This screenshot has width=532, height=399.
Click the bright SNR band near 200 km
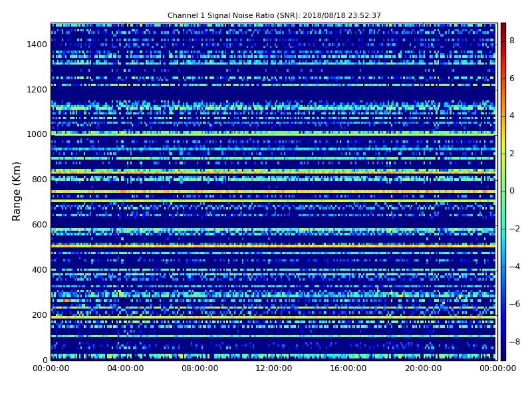click(273, 317)
